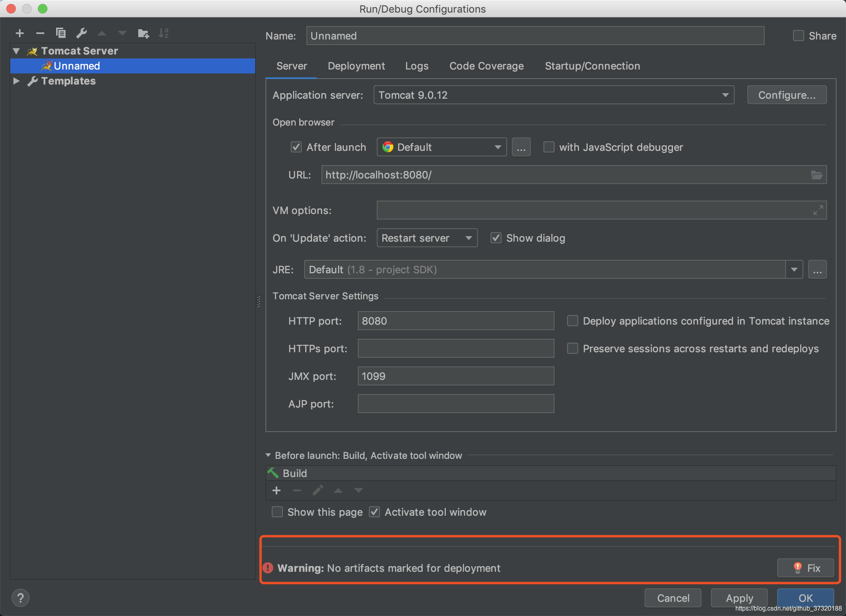
Task: Open browser Default dropdown
Action: pos(442,147)
